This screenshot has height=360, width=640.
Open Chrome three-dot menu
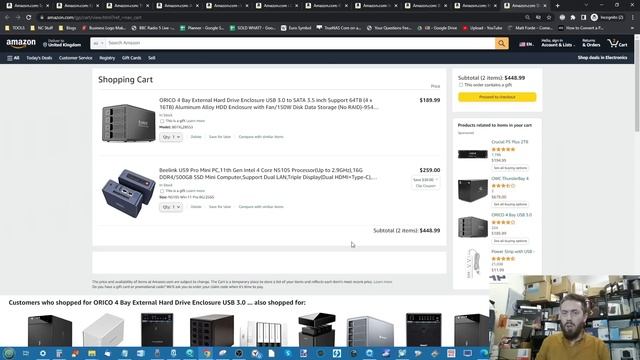(x=633, y=18)
